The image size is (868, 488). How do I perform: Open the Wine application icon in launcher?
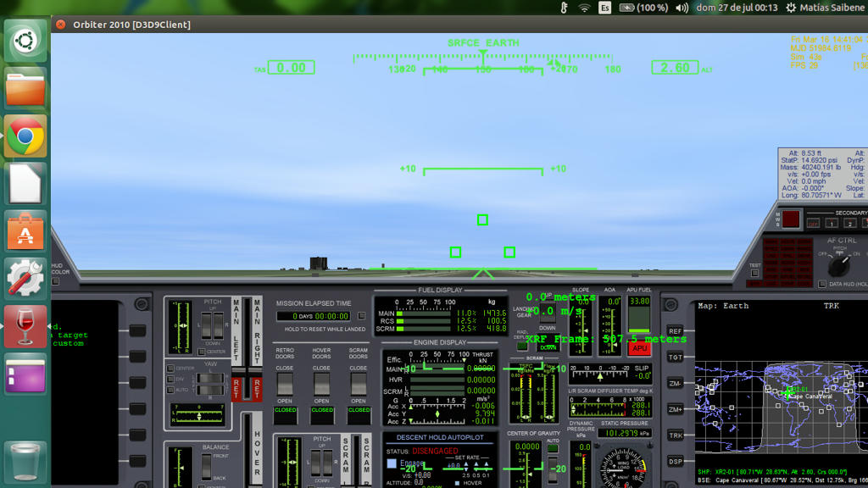click(25, 326)
